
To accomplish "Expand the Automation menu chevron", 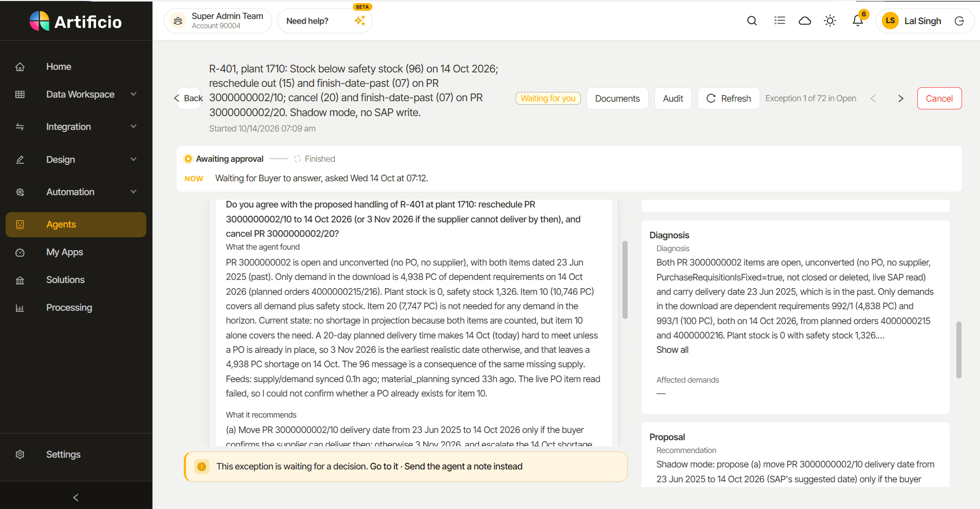I will coord(134,192).
